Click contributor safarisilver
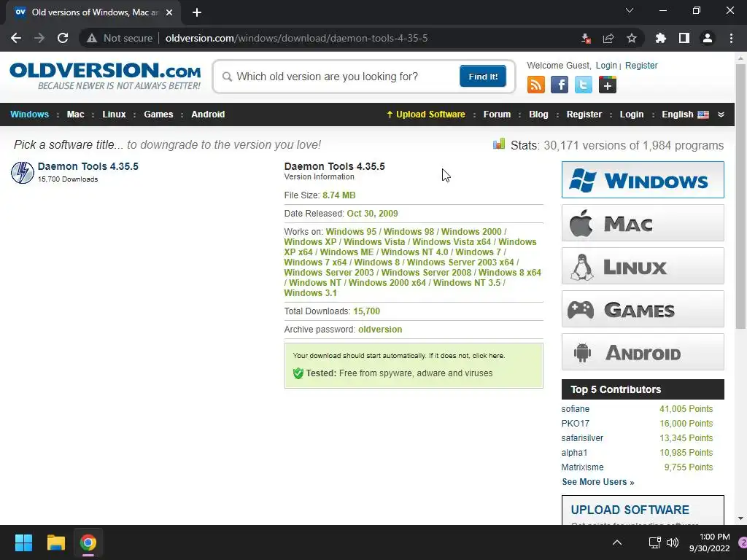The height and width of the screenshot is (560, 747). pos(582,438)
